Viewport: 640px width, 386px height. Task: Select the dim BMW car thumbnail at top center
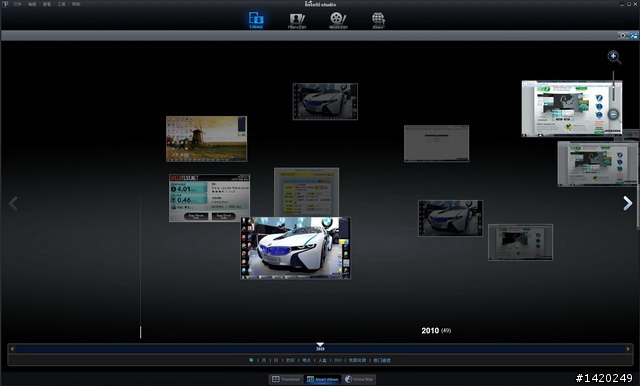click(x=325, y=102)
